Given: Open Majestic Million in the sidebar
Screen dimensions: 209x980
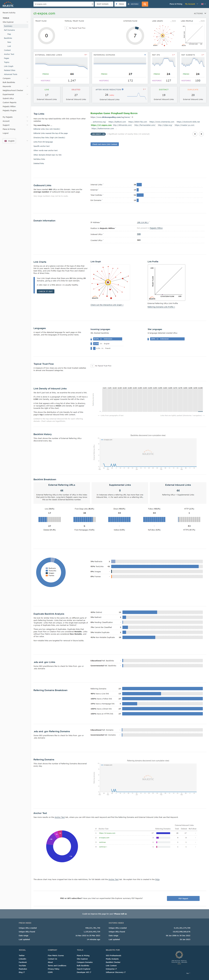Looking at the screenshot, I should click(x=9, y=107).
